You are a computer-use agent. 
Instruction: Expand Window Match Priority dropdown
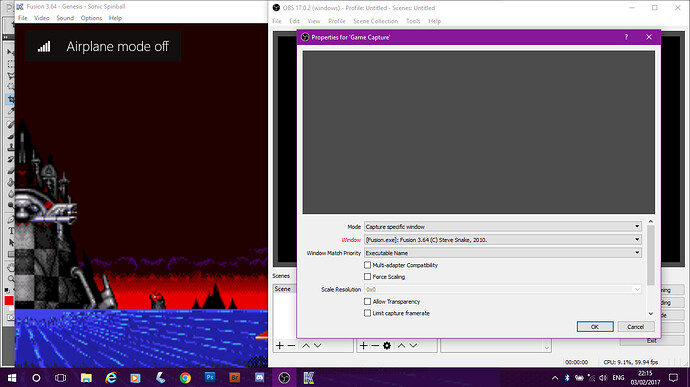pyautogui.click(x=503, y=253)
